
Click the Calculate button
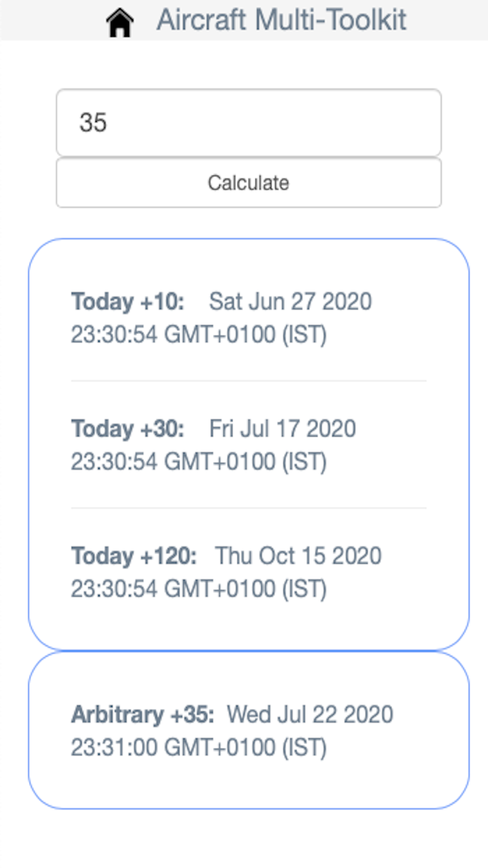click(x=249, y=183)
